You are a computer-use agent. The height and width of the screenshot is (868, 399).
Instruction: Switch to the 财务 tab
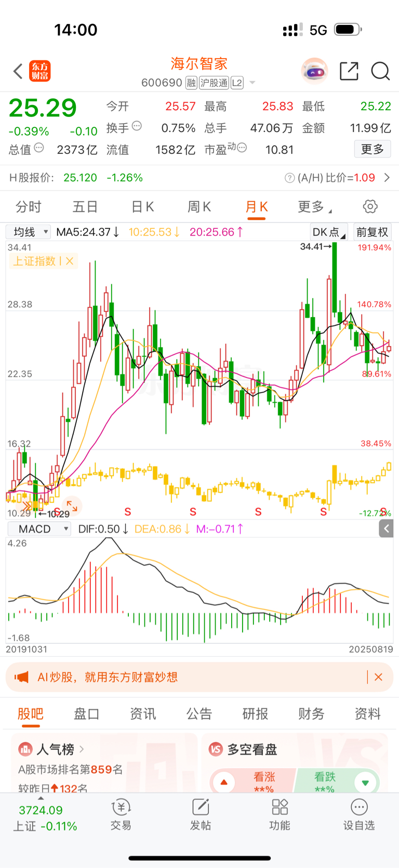311,714
